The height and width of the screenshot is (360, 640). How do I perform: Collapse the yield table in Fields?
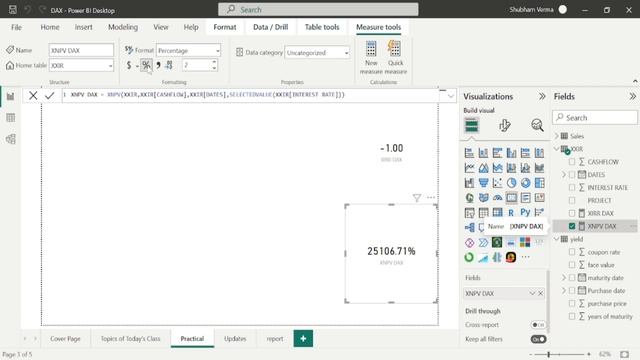tap(557, 239)
